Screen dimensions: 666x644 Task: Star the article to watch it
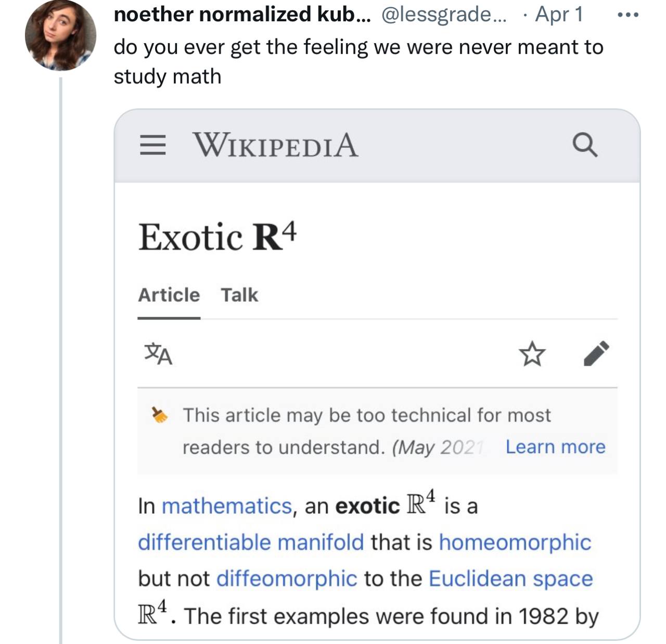pyautogui.click(x=532, y=354)
